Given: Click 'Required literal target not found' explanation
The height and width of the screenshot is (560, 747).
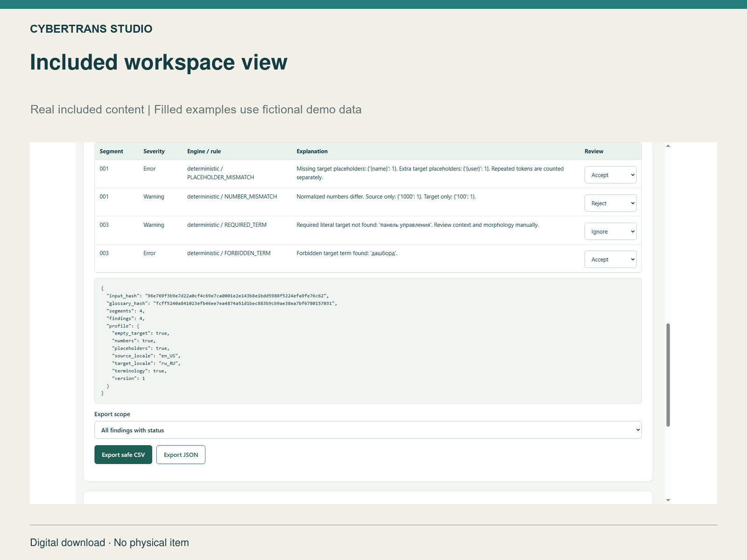Looking at the screenshot, I should 417,225.
